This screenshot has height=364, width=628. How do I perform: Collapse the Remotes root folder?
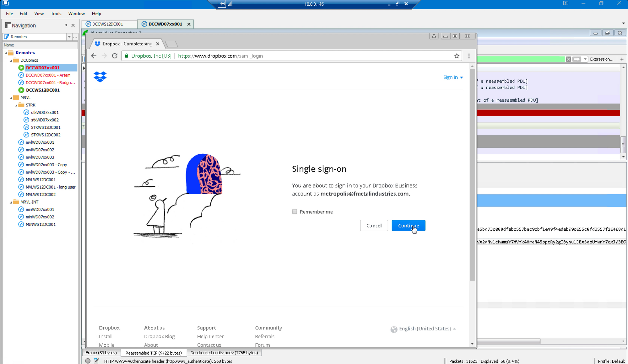(6, 53)
